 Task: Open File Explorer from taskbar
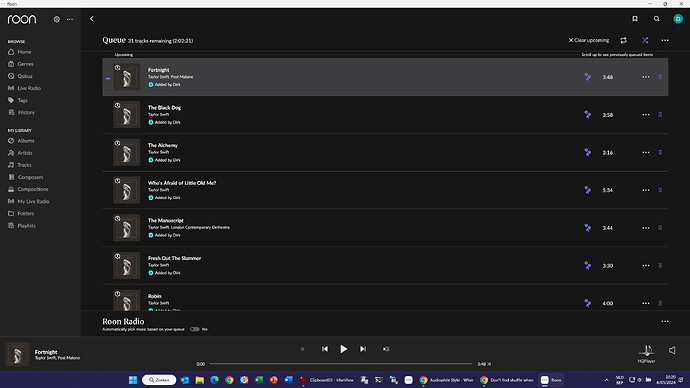click(199, 380)
